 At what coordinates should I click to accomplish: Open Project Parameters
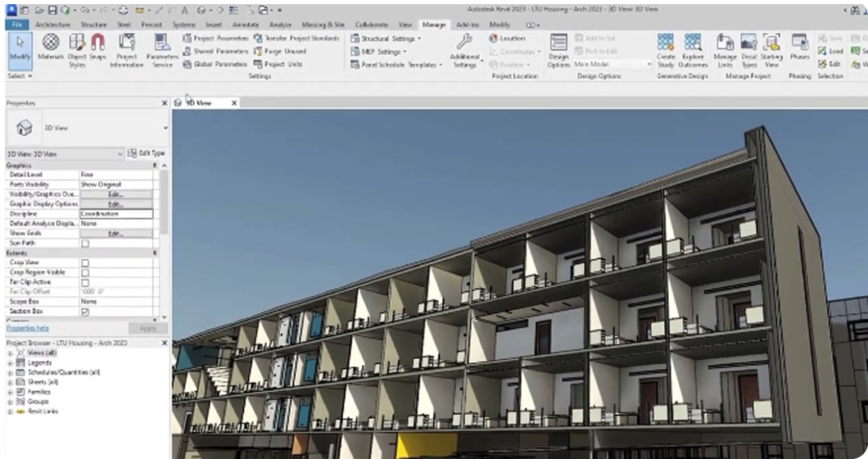point(215,39)
